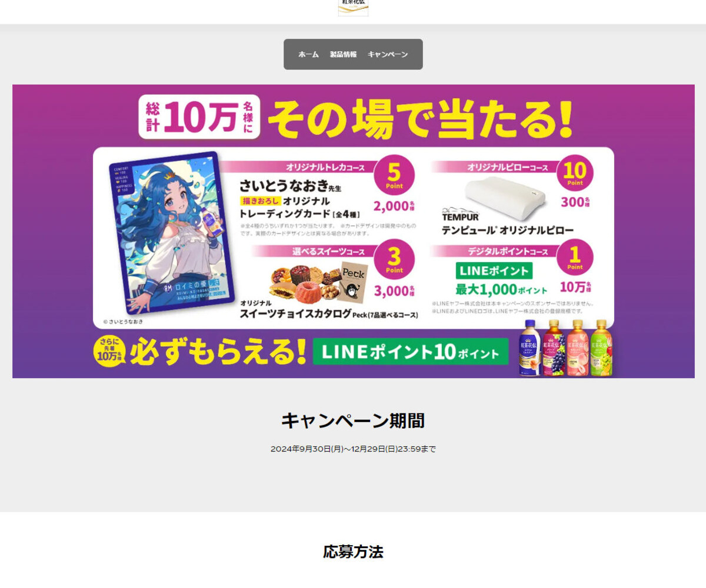Image resolution: width=706 pixels, height=588 pixels.
Task: Click the green LINEポイント10ポイント banner
Action: coord(410,352)
